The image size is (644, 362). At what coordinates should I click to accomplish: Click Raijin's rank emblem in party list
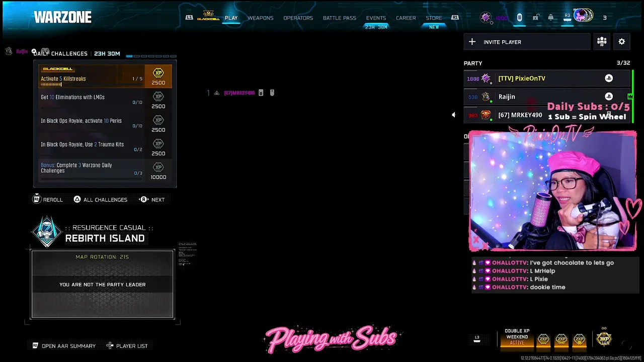486,97
